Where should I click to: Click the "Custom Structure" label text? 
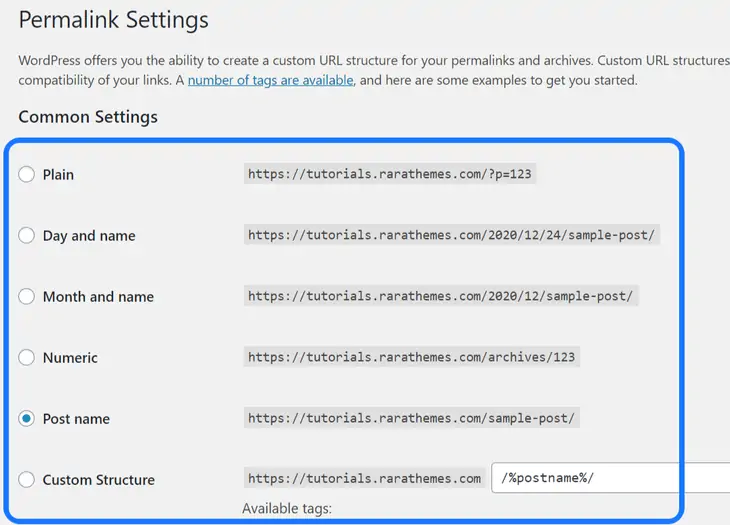pos(98,480)
